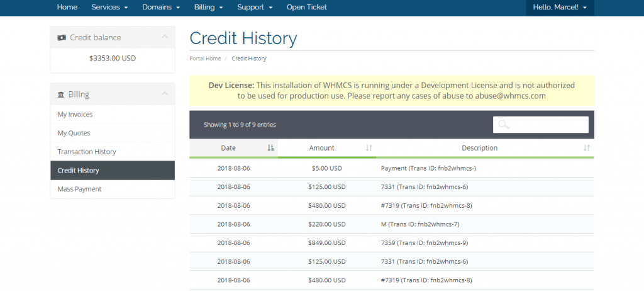Go to Home in navigation bar

coord(67,8)
